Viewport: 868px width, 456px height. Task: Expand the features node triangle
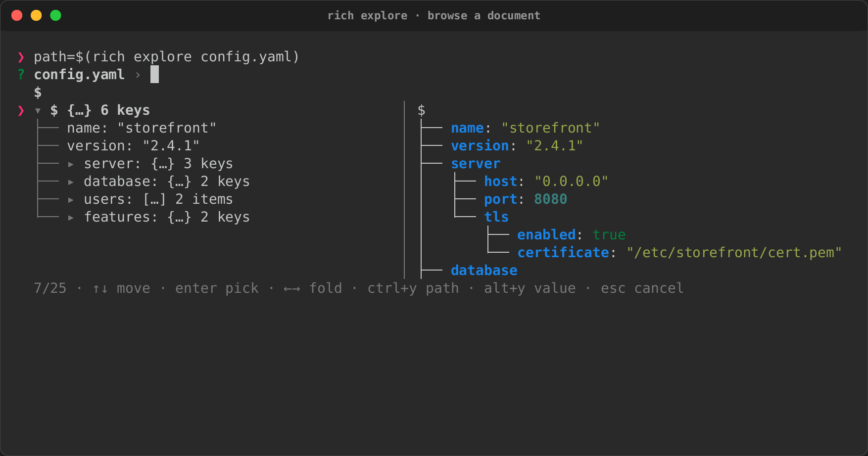[71, 218]
